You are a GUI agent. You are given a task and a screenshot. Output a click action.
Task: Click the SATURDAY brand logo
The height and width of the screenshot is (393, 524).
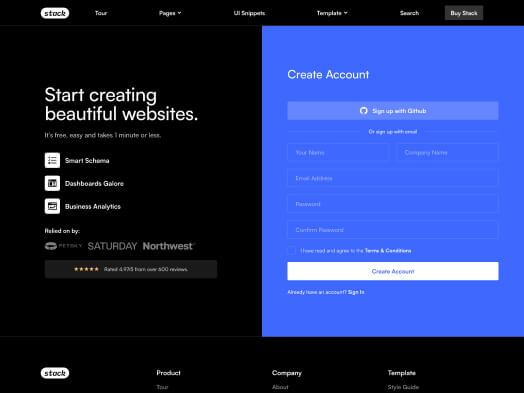112,246
